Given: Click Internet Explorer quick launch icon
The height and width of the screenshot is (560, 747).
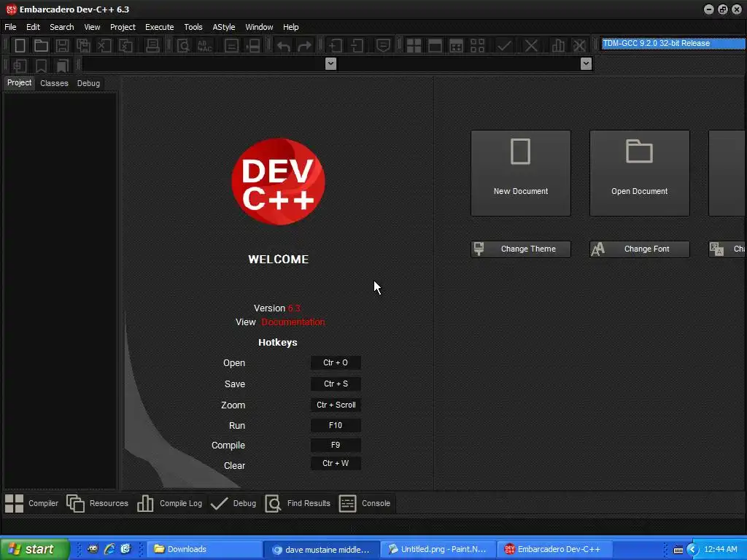Looking at the screenshot, I should (109, 549).
